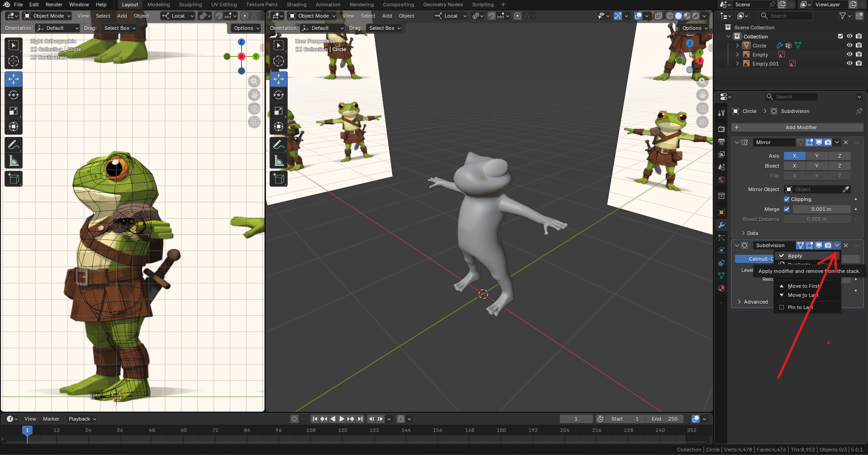Click the Add Cube tool in right viewport
Image resolution: width=868 pixels, height=455 pixels.
click(279, 179)
